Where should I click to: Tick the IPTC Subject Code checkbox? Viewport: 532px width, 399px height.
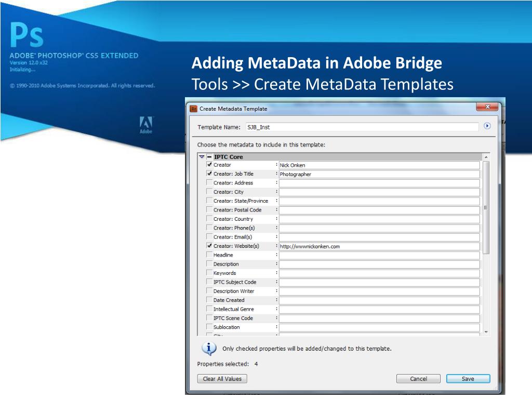click(x=209, y=282)
